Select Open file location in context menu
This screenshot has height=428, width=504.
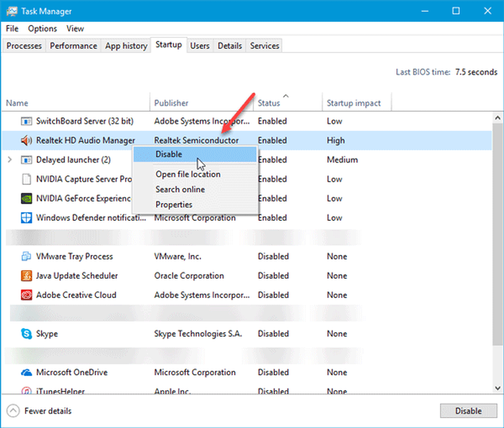[x=187, y=174]
